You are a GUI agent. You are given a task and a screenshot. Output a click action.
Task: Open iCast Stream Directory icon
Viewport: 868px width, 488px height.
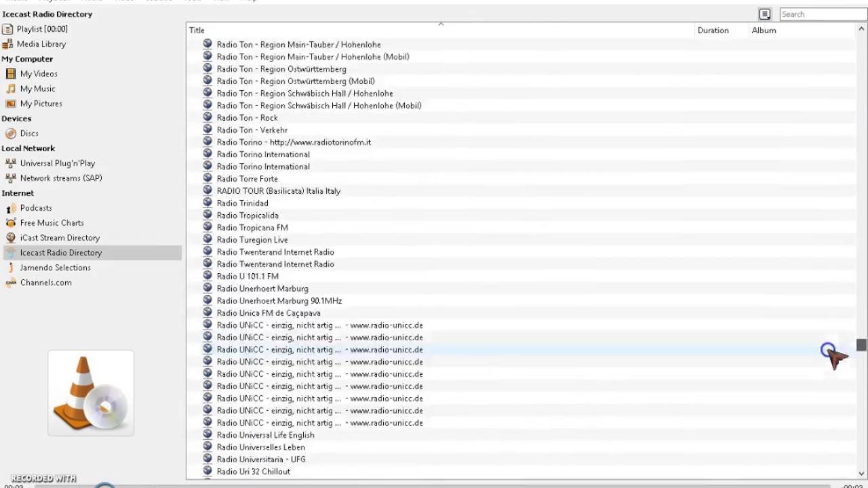point(11,238)
